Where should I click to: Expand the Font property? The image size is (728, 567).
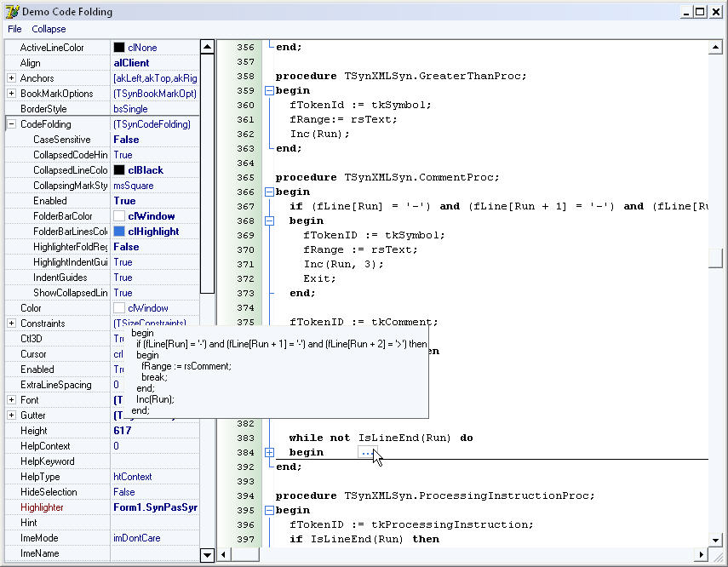(x=12, y=400)
